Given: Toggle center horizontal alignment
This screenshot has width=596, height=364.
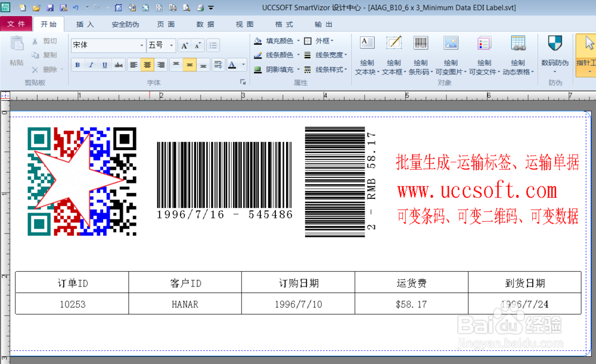Looking at the screenshot, I should pyautogui.click(x=147, y=65).
